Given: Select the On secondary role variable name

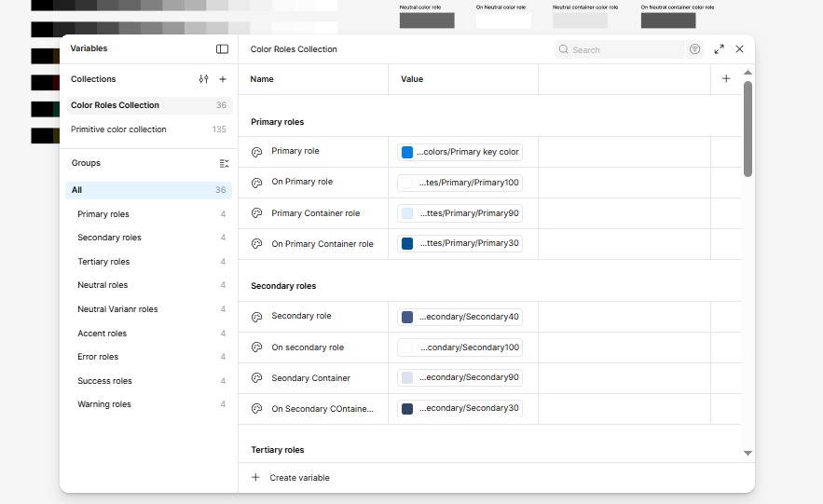Looking at the screenshot, I should point(308,347).
